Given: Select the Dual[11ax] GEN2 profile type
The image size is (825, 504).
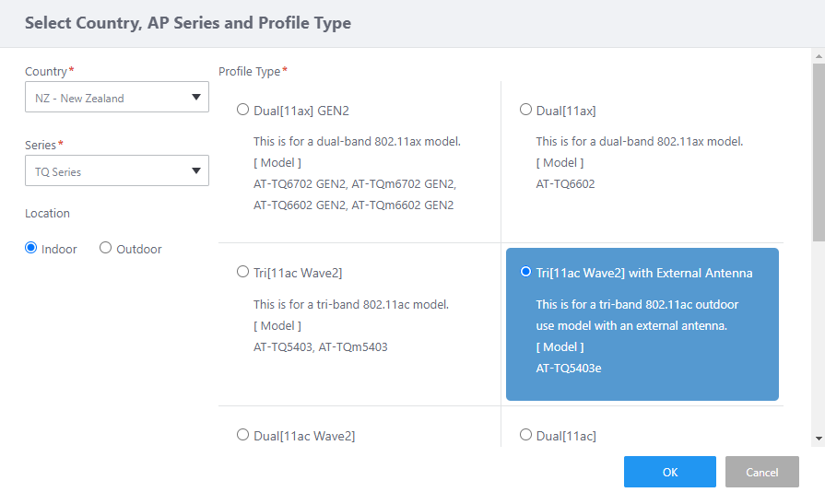Looking at the screenshot, I should (x=243, y=110).
